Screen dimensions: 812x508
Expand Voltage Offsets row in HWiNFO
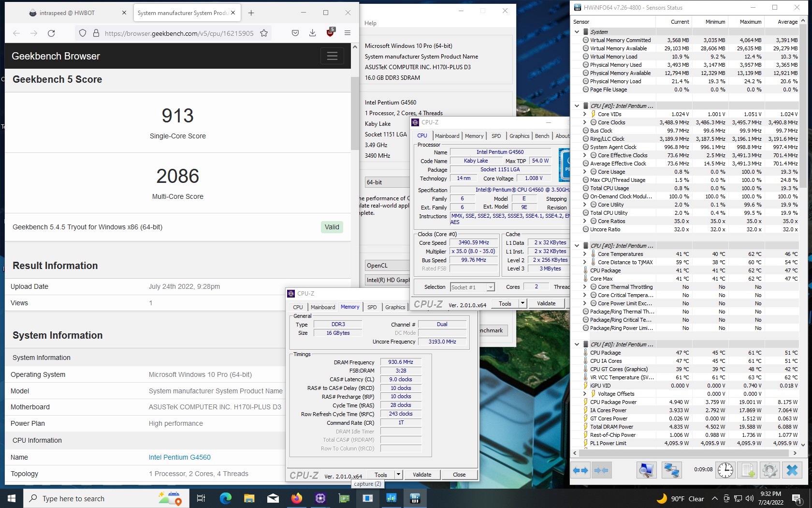(584, 394)
